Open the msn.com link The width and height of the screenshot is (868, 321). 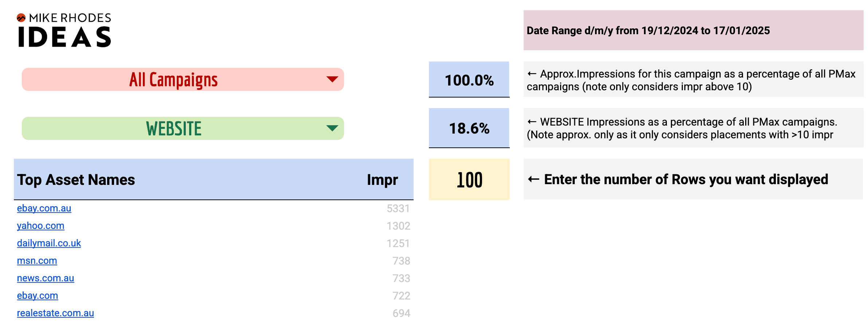(37, 261)
